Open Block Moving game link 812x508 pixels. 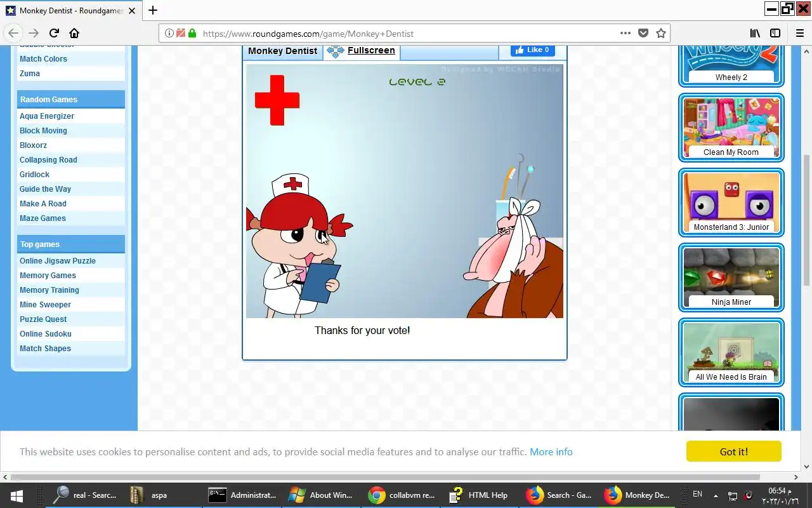coord(43,130)
